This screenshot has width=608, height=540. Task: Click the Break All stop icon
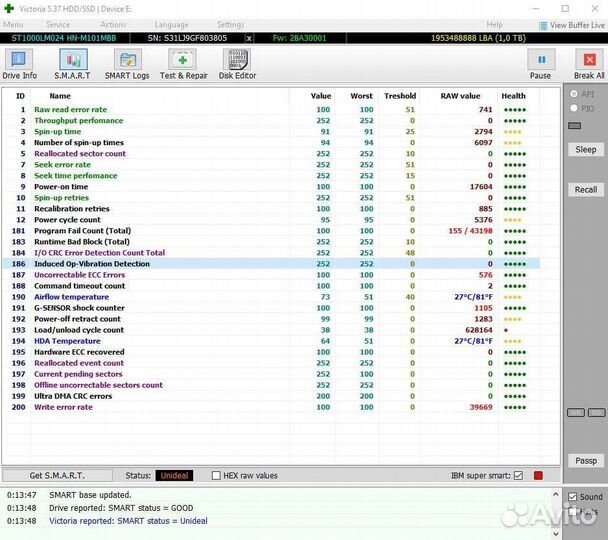point(588,60)
